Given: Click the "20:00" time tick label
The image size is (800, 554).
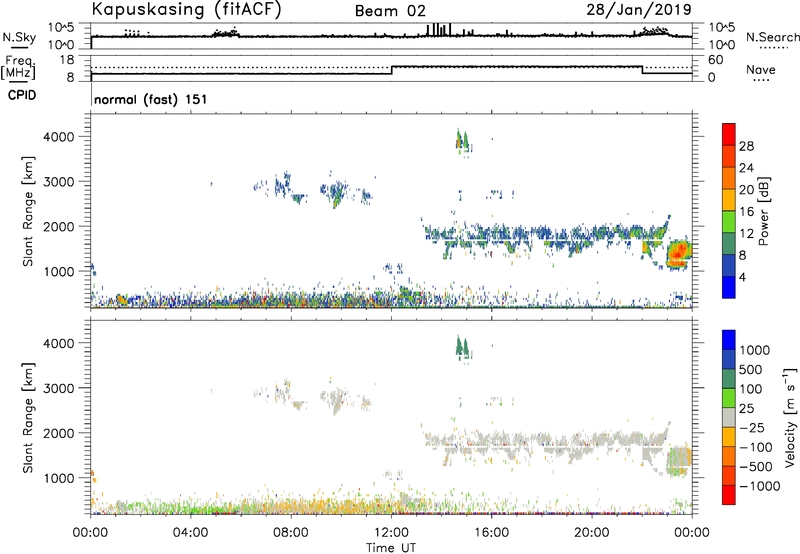Looking at the screenshot, I should point(591,533).
